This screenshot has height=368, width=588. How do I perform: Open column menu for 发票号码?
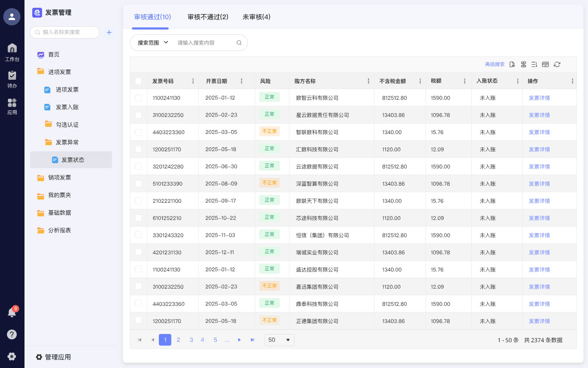pyautogui.click(x=193, y=81)
